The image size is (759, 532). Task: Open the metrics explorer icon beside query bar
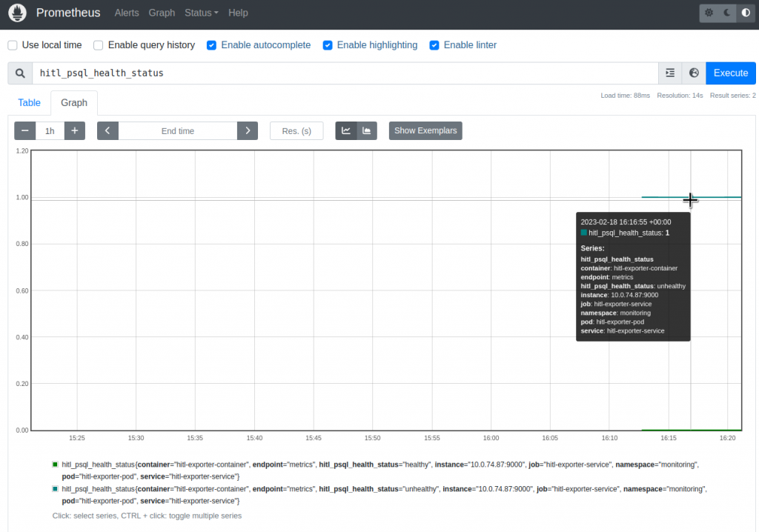[670, 73]
